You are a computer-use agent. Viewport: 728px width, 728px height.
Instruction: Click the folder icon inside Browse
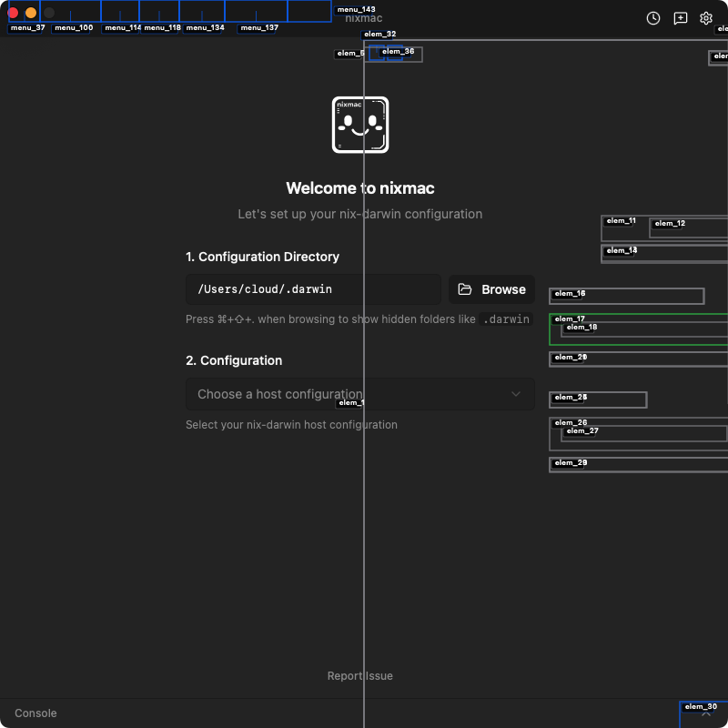tap(464, 289)
